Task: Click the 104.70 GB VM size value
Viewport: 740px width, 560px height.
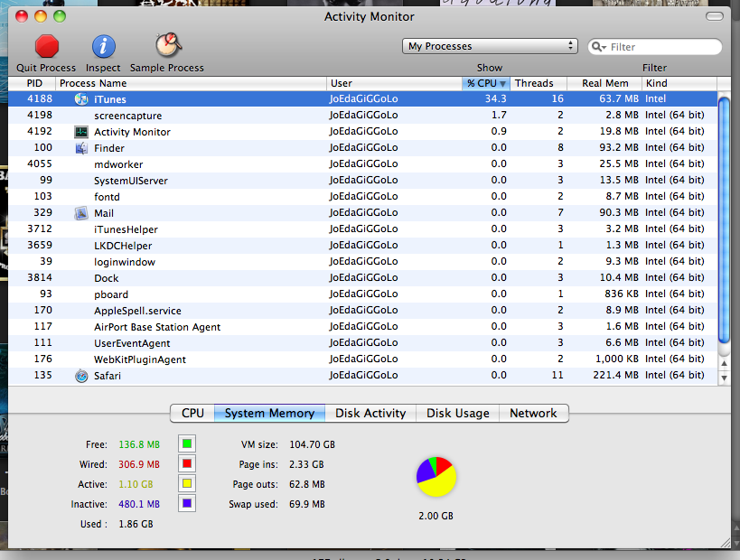Action: (312, 444)
